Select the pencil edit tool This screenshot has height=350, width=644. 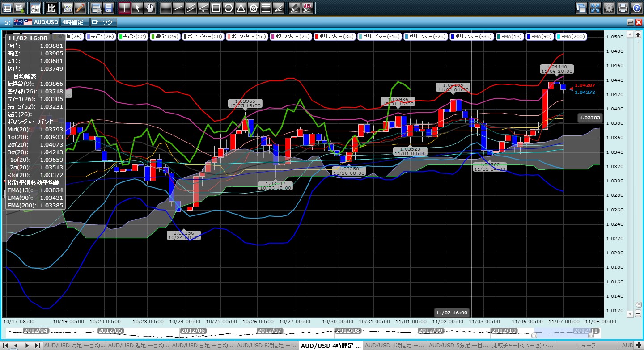pos(80,8)
